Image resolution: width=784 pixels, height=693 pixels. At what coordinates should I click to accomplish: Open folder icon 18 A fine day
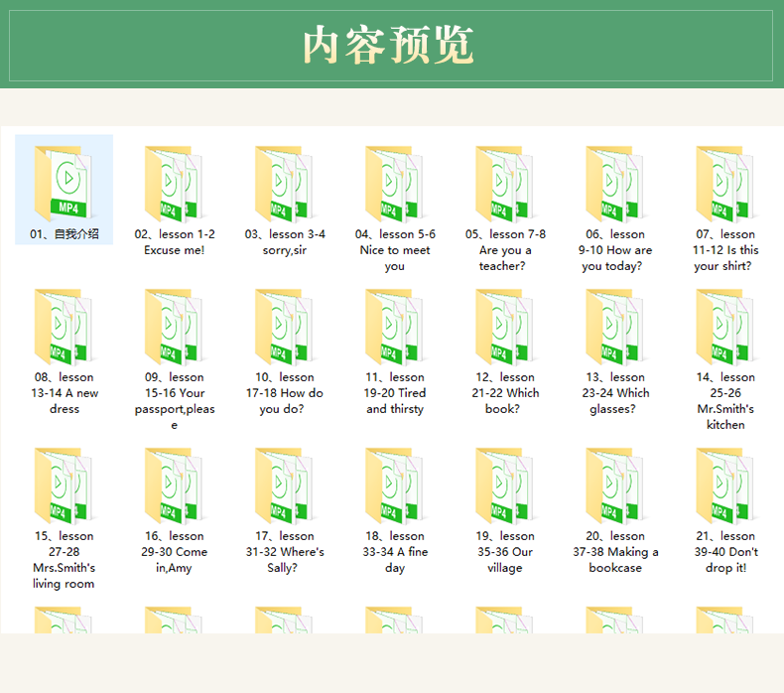pos(395,485)
